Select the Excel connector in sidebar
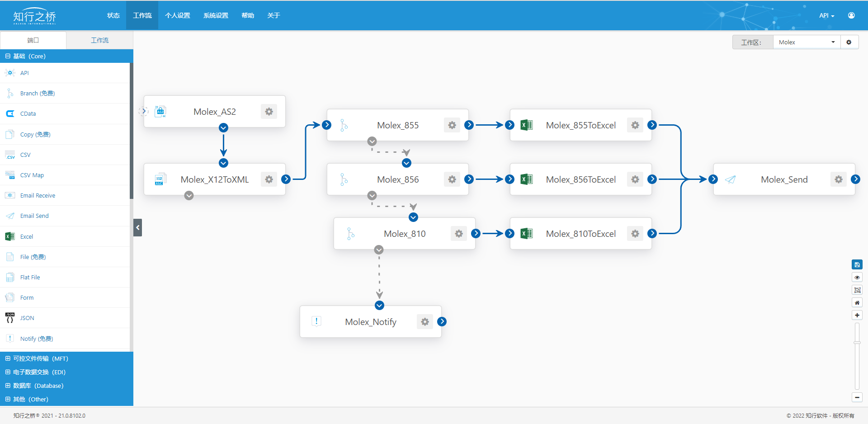868x424 pixels. 65,236
